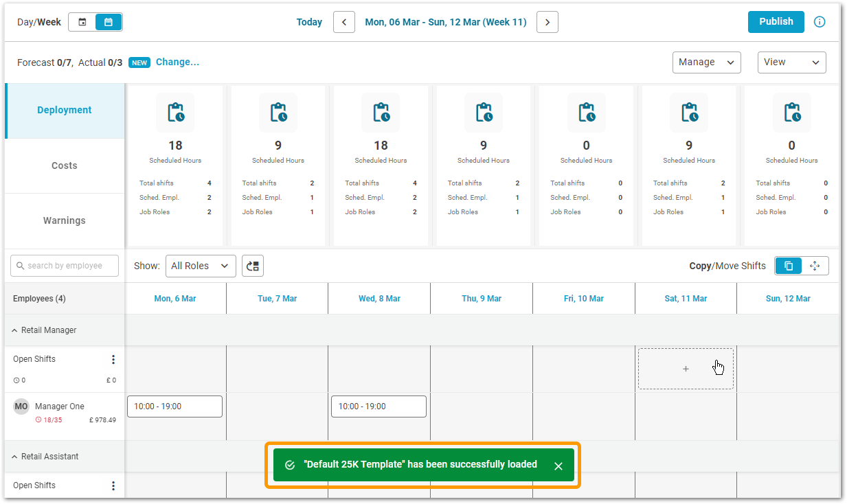Click the shift layout icon next to All Roles
Viewport: 847px width, 504px height.
tap(253, 266)
